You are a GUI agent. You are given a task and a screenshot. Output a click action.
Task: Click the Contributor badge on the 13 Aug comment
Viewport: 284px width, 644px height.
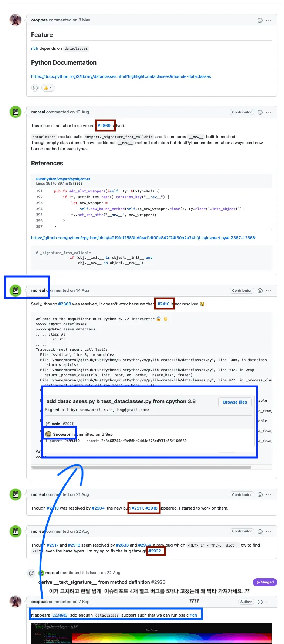click(242, 112)
